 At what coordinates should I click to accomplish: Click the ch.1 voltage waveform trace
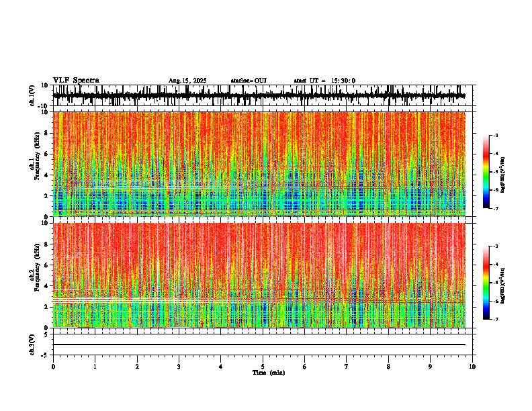[x=259, y=95]
